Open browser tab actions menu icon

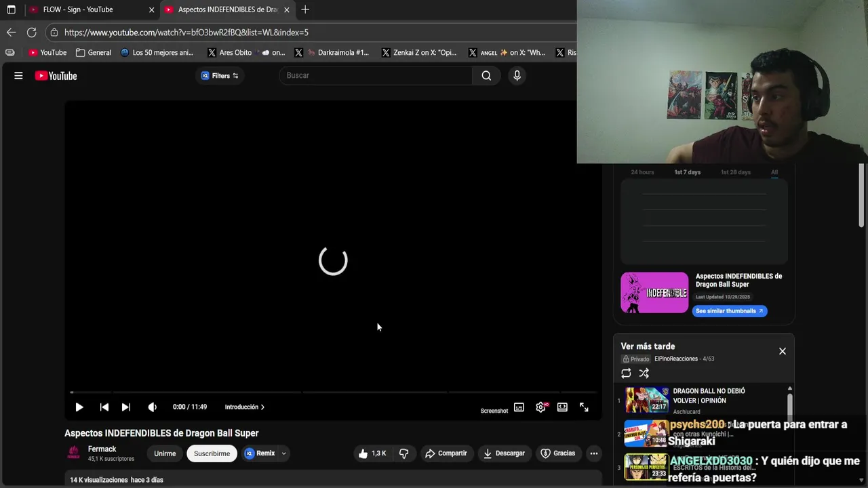pos(11,9)
